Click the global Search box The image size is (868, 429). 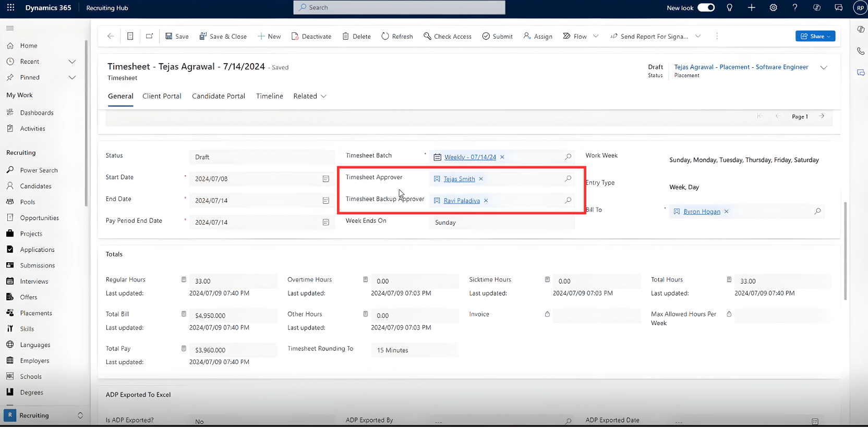399,7
